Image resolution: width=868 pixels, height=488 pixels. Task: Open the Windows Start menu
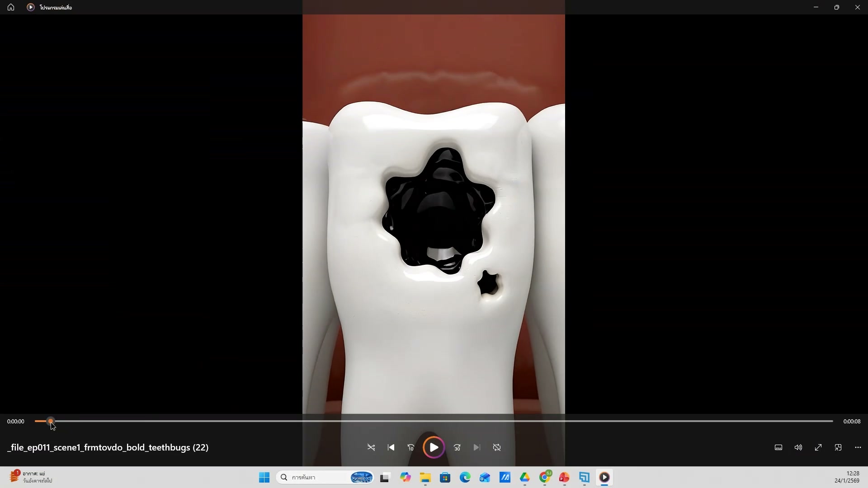[264, 477]
